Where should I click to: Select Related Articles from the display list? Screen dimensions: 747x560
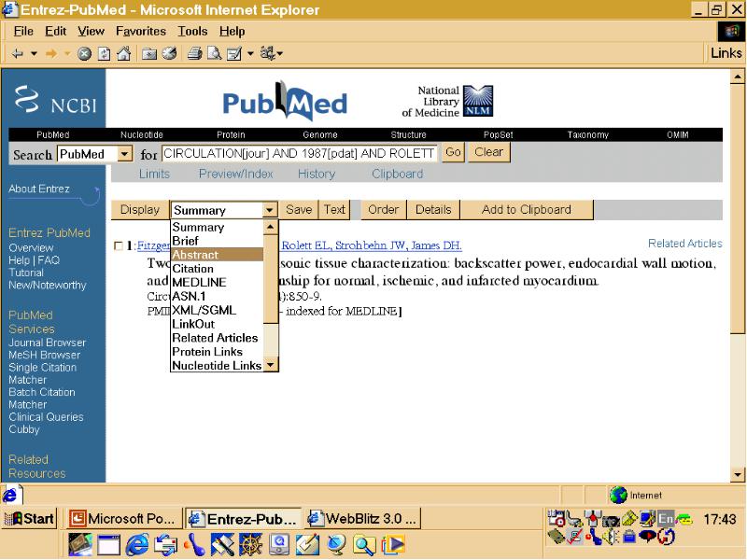pos(215,338)
